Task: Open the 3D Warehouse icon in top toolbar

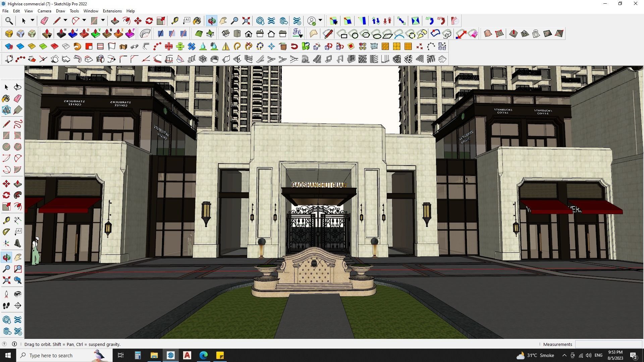Action: click(x=260, y=21)
